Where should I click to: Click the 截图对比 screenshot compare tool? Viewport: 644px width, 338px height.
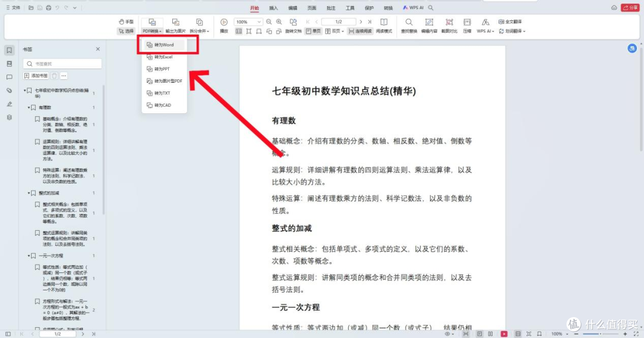(450, 26)
